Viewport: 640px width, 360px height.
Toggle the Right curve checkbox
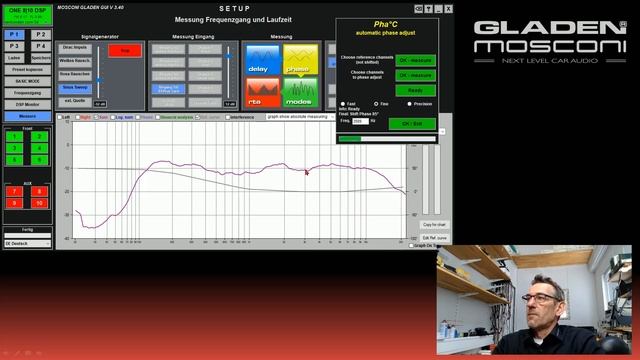coord(78,117)
